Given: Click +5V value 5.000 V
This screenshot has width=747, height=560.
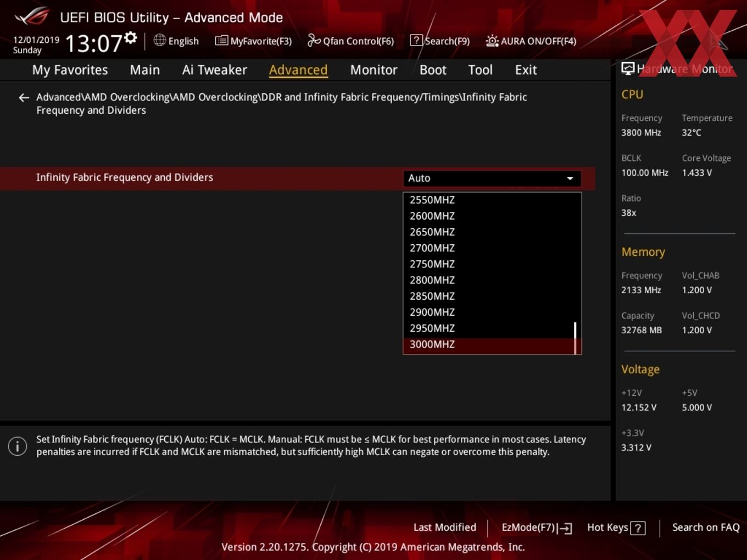Looking at the screenshot, I should pos(697,407).
